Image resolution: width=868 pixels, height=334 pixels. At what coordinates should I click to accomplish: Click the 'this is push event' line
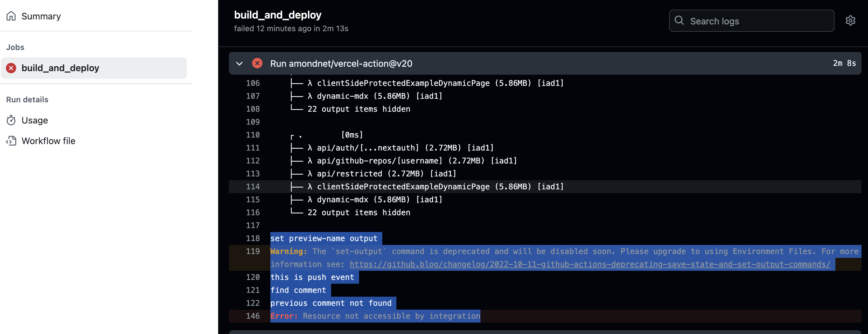click(x=312, y=277)
